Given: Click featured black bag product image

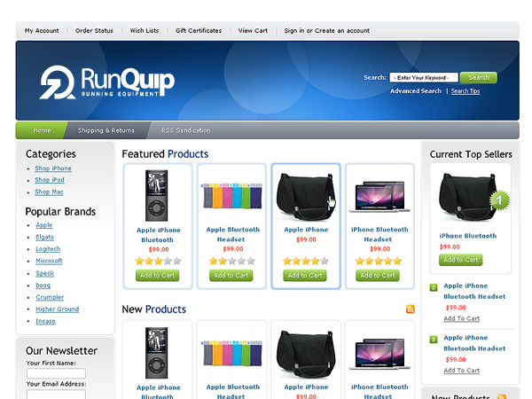Looking at the screenshot, I should [x=305, y=197].
